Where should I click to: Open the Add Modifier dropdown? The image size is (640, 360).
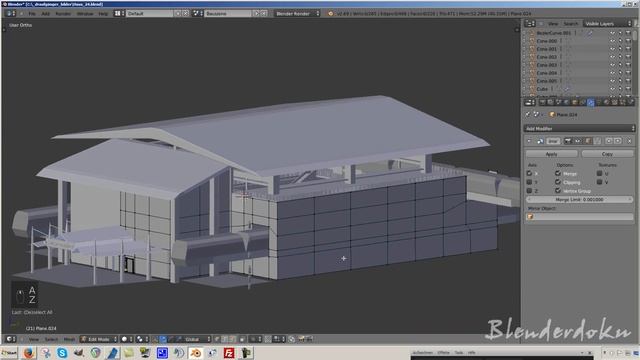(x=579, y=128)
